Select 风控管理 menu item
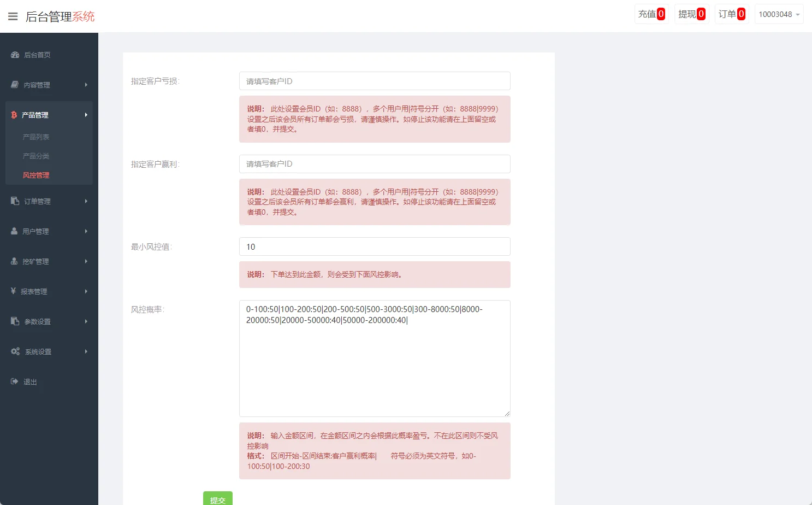The width and height of the screenshot is (812, 505). click(x=36, y=175)
